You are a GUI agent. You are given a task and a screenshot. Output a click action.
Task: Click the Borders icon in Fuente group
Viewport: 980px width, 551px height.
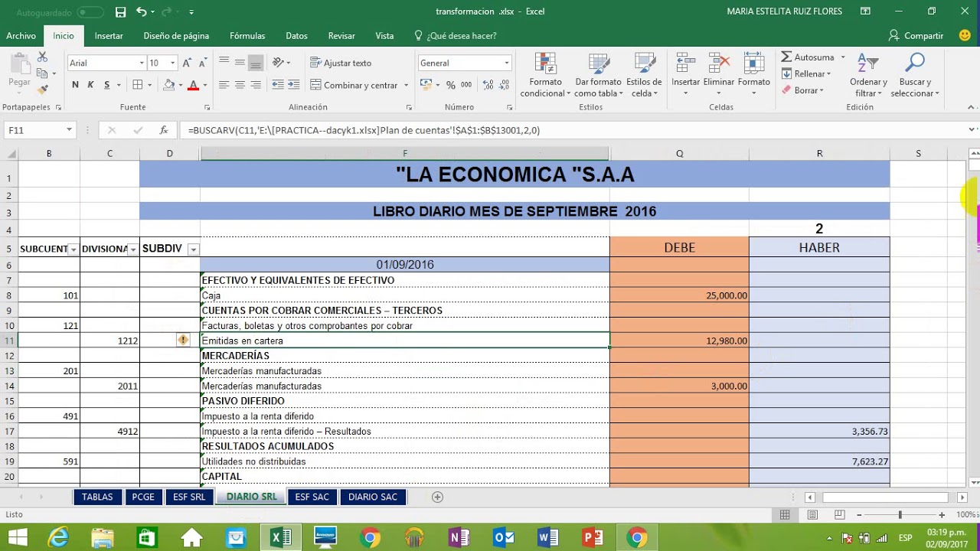138,85
